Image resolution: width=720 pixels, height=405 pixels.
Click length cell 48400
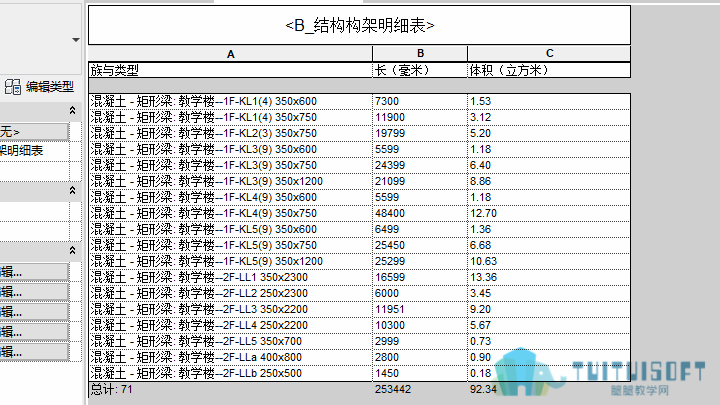pyautogui.click(x=420, y=214)
